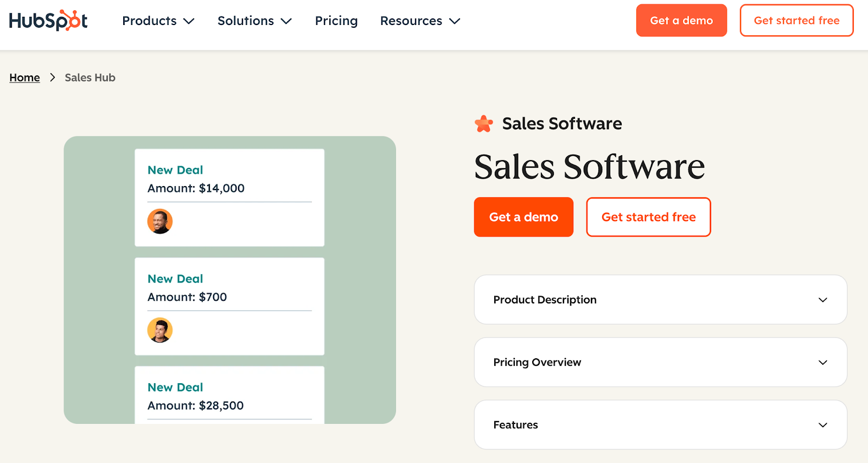This screenshot has width=868, height=463.
Task: Click the chevron on the Pricing Overview row
Action: 822,363
